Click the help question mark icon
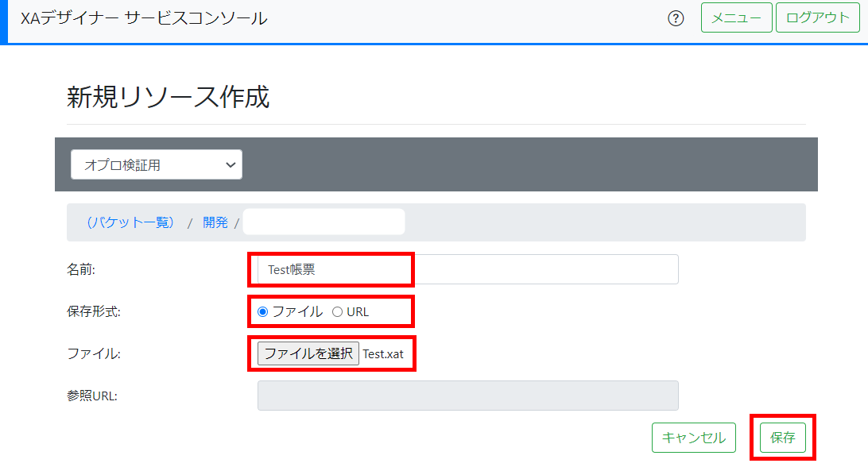The height and width of the screenshot is (471, 868). [676, 18]
